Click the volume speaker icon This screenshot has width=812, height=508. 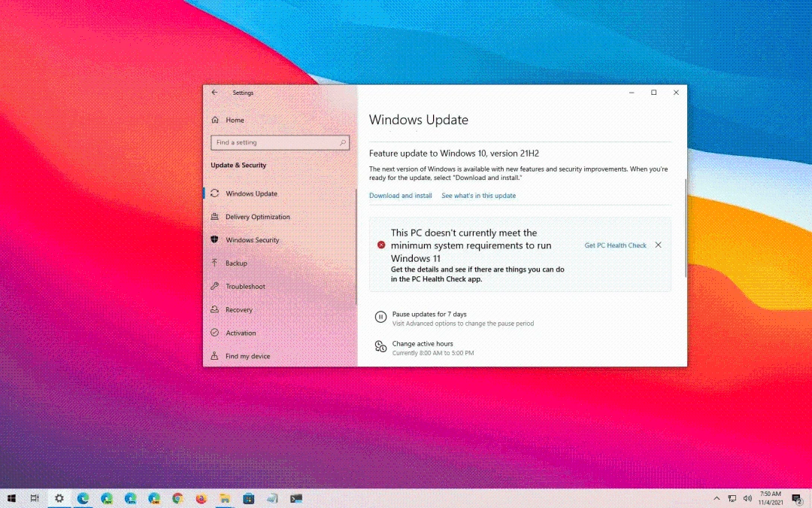pyautogui.click(x=748, y=498)
